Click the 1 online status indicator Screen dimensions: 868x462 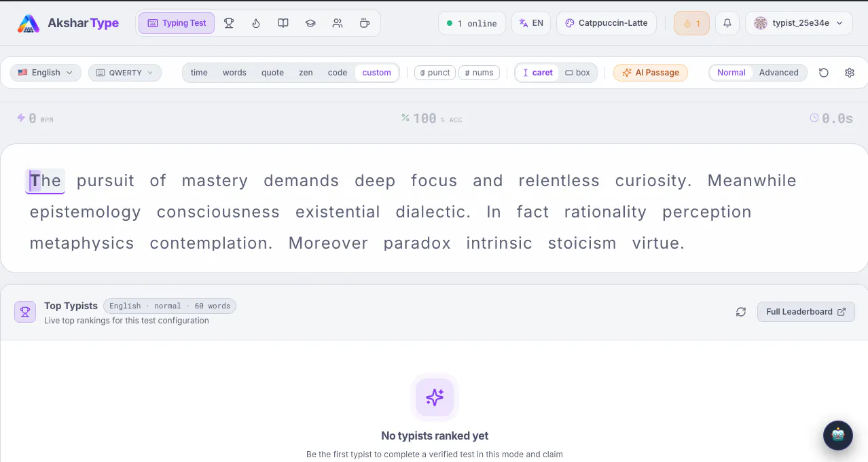[x=471, y=23]
